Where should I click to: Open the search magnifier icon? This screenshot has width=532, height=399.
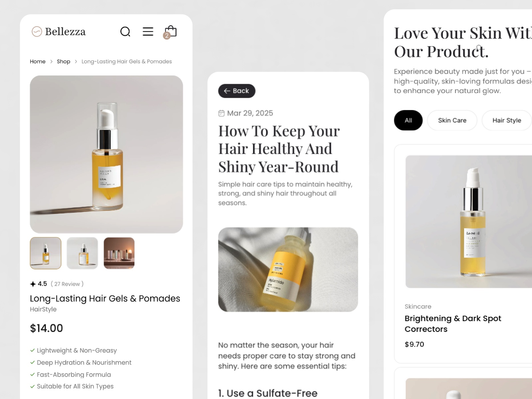[125, 32]
